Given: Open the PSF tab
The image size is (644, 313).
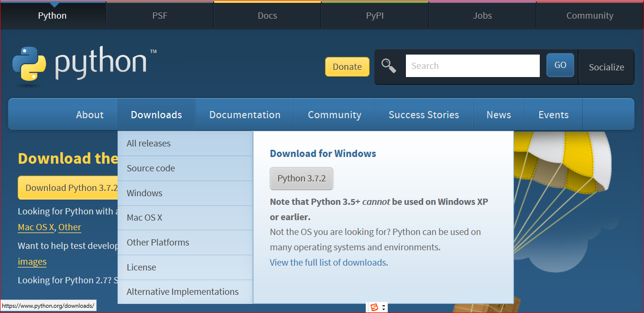Looking at the screenshot, I should coord(160,15).
